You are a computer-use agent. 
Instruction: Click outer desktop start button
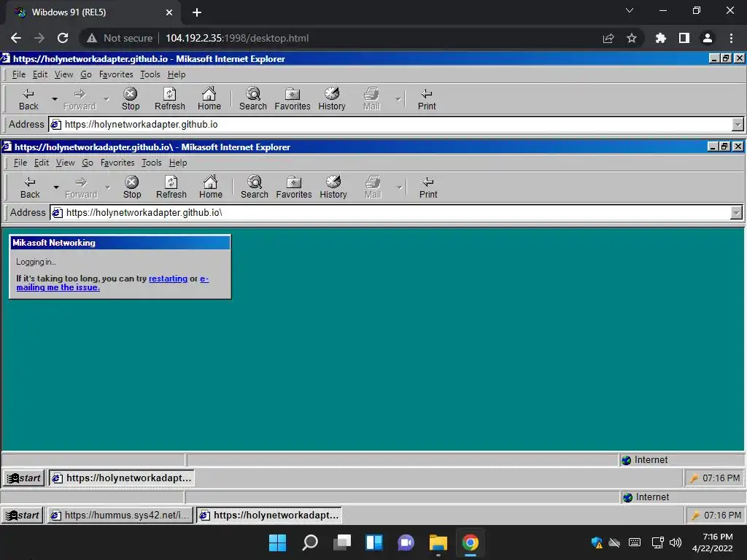tap(23, 515)
